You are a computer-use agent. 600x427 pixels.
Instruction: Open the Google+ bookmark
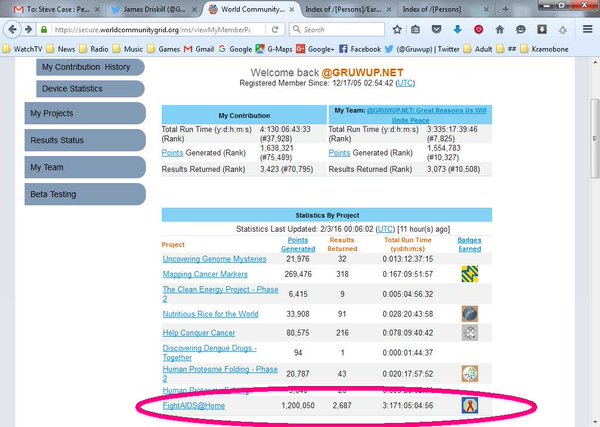click(x=315, y=49)
